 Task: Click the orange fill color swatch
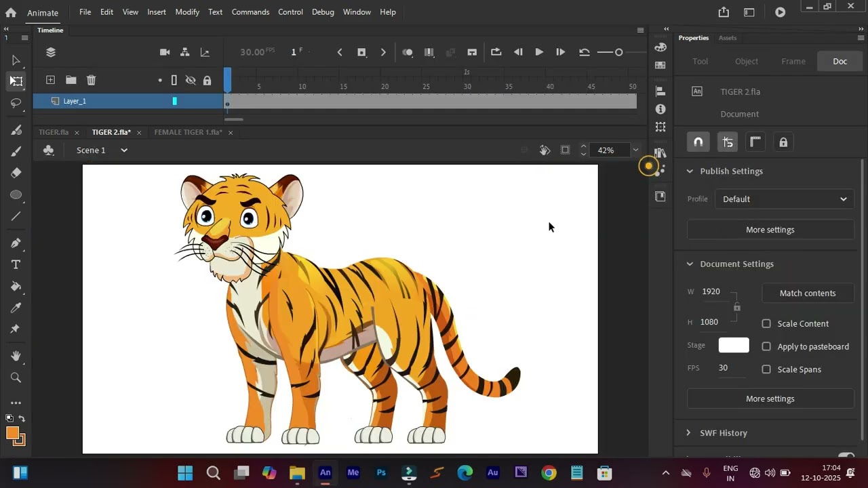12,434
